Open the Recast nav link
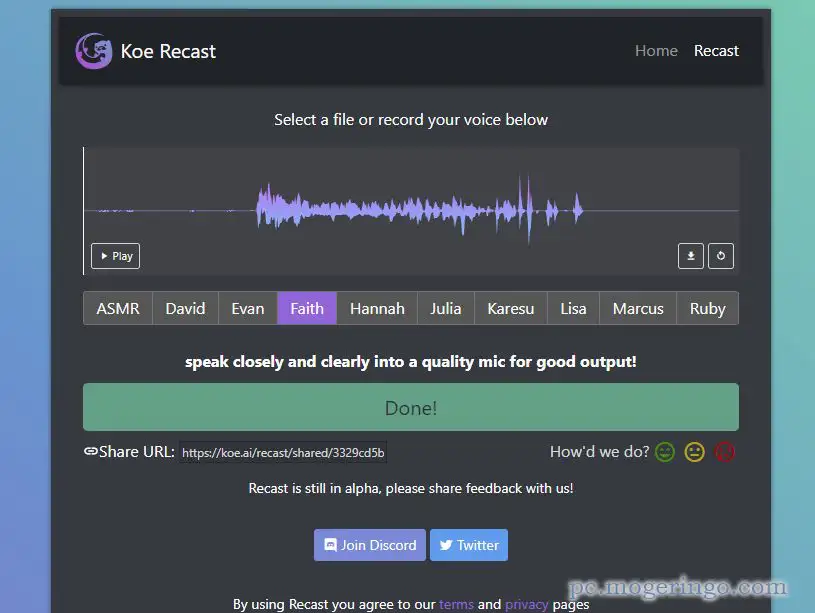815x613 pixels. (716, 51)
